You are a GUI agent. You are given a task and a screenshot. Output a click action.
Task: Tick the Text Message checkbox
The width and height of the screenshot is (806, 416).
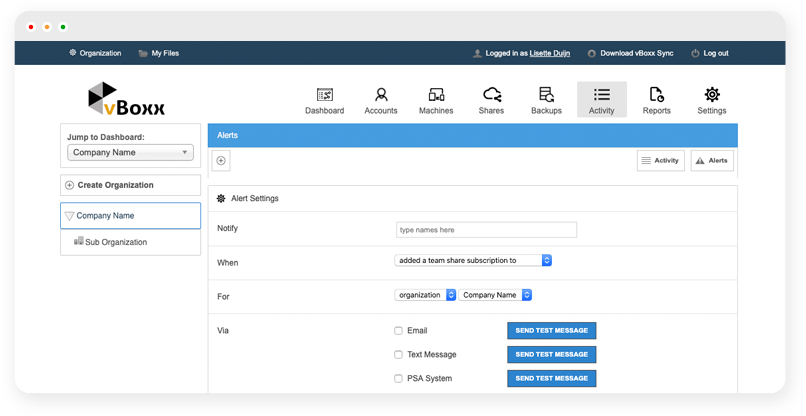(399, 354)
